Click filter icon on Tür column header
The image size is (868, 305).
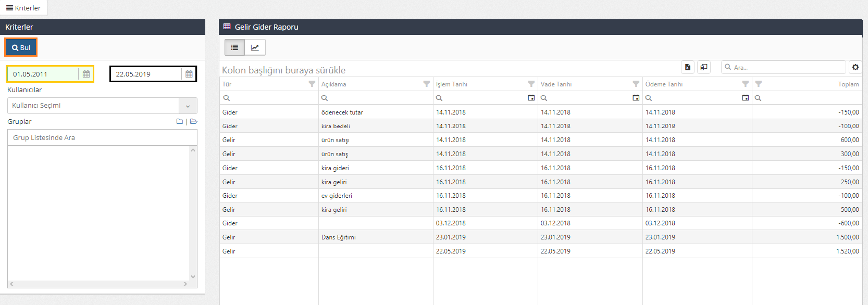coord(312,84)
